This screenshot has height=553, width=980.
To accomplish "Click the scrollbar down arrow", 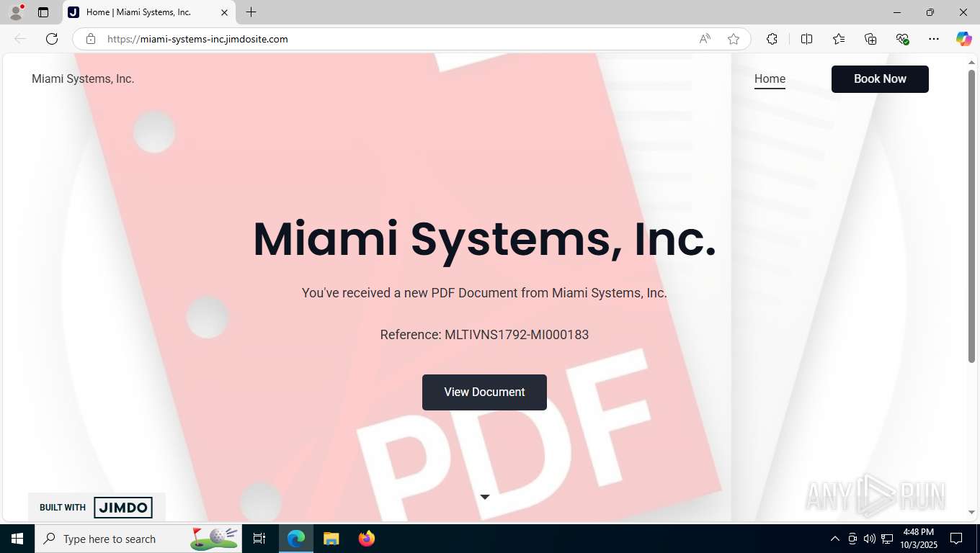I will [x=971, y=513].
